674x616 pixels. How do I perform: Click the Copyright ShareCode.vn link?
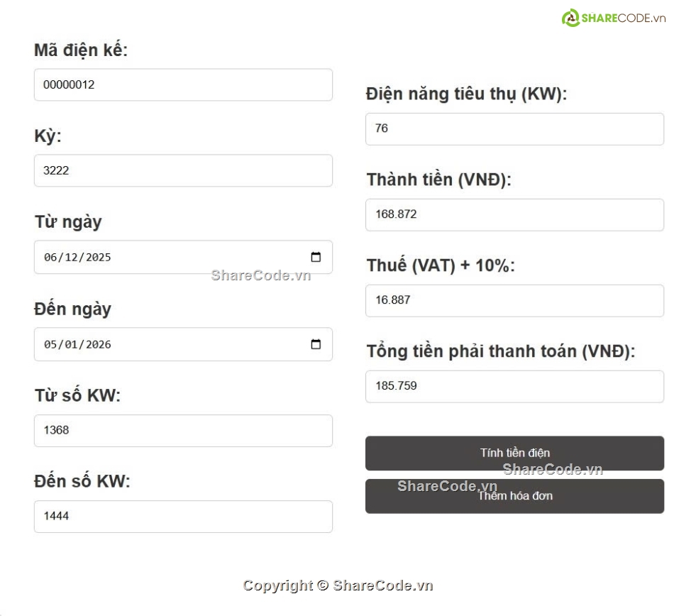[x=338, y=585]
